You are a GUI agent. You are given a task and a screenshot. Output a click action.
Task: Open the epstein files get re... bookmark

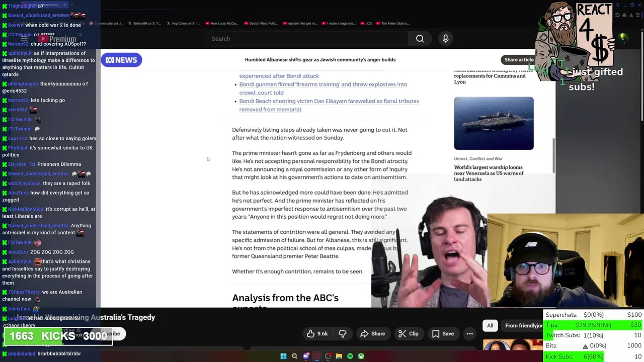coord(299,23)
